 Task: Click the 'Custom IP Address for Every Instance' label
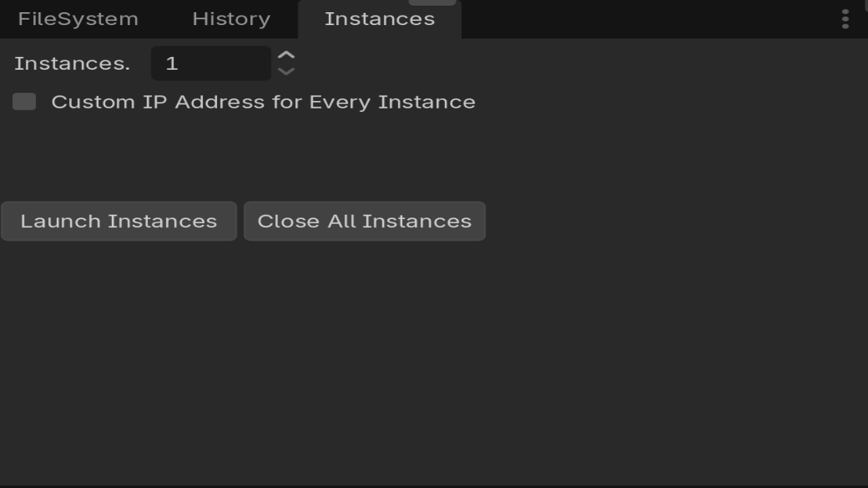[263, 102]
